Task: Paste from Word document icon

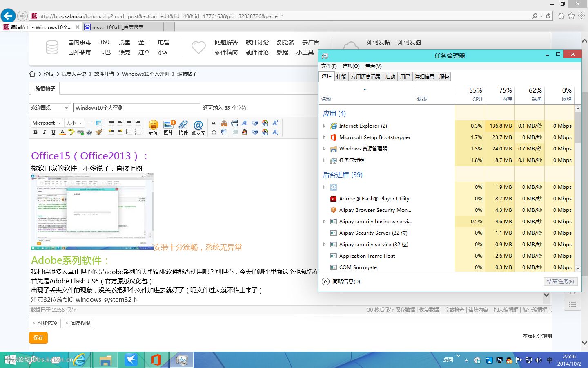Action: click(x=224, y=132)
